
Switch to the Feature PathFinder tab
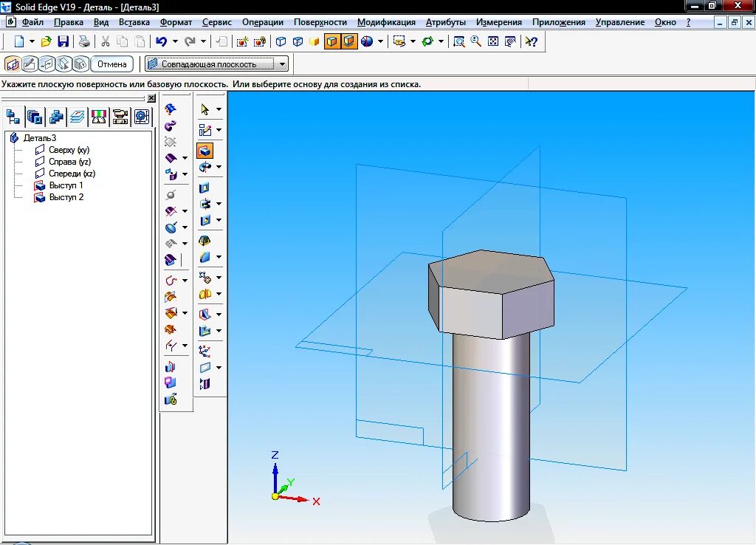(13, 117)
